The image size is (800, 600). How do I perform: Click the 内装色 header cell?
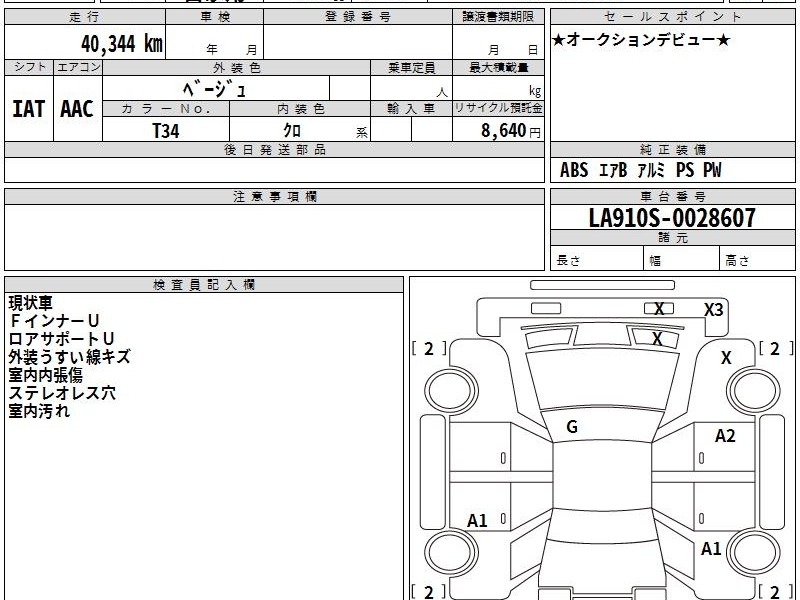pyautogui.click(x=301, y=109)
